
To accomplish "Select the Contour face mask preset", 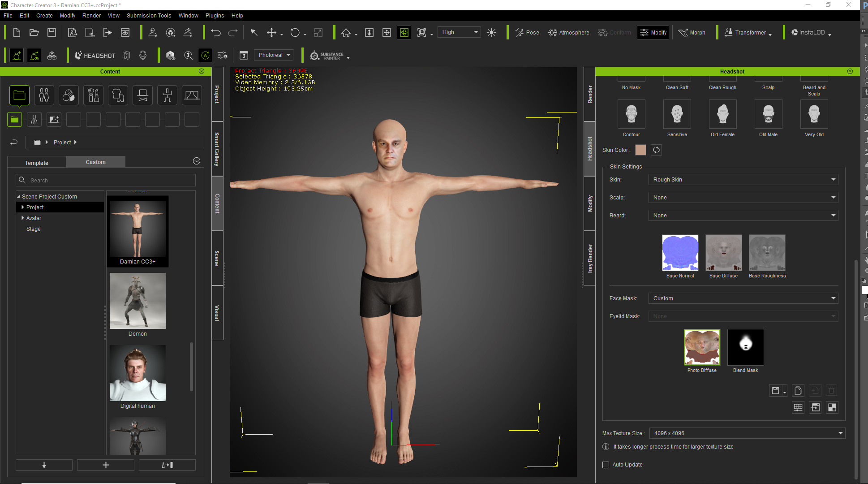I will 632,114.
